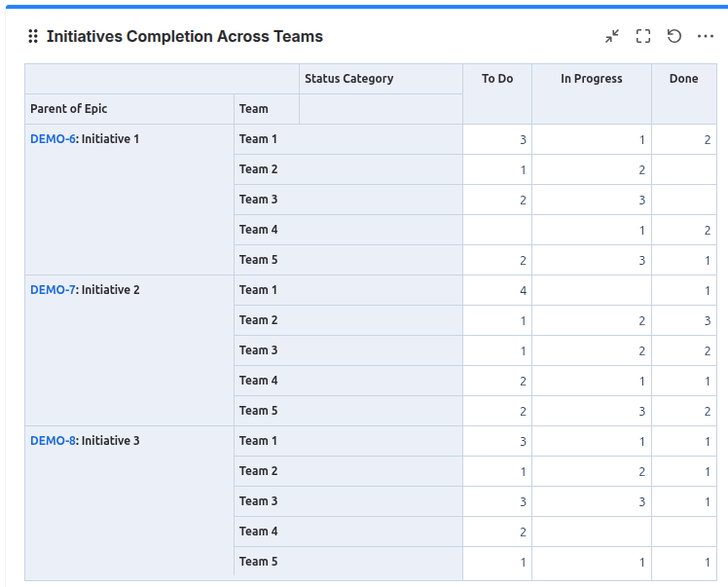Select Team 3 row under Initiative 2

coord(348,350)
